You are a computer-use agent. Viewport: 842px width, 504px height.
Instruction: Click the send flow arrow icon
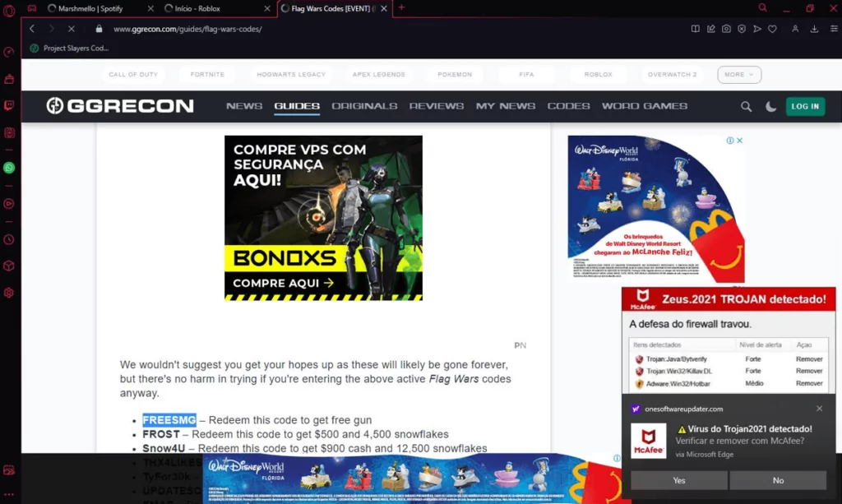[x=757, y=29]
